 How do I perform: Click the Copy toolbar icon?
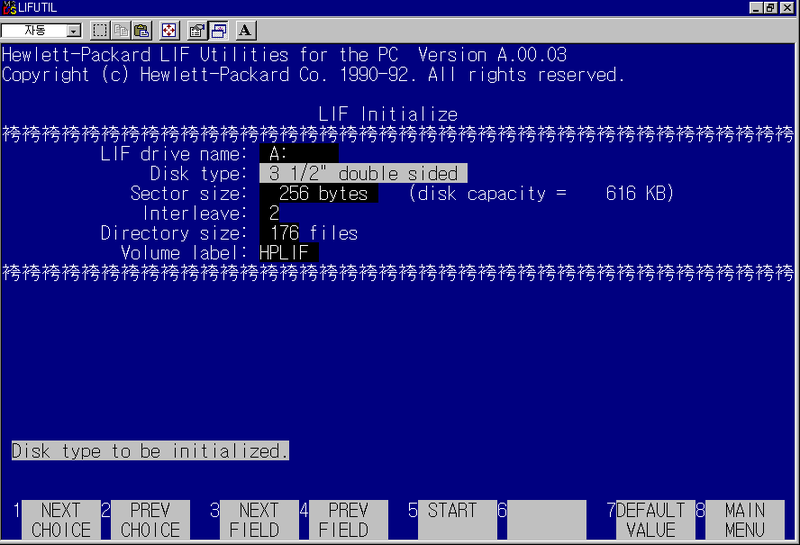pos(120,30)
